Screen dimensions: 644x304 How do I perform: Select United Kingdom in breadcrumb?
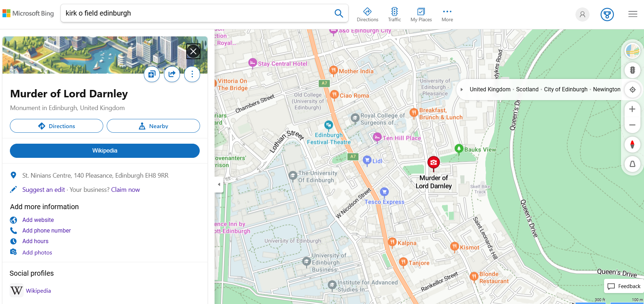490,90
